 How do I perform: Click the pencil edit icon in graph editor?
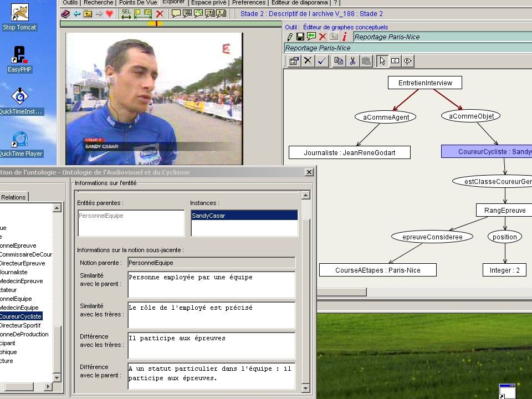click(x=290, y=37)
